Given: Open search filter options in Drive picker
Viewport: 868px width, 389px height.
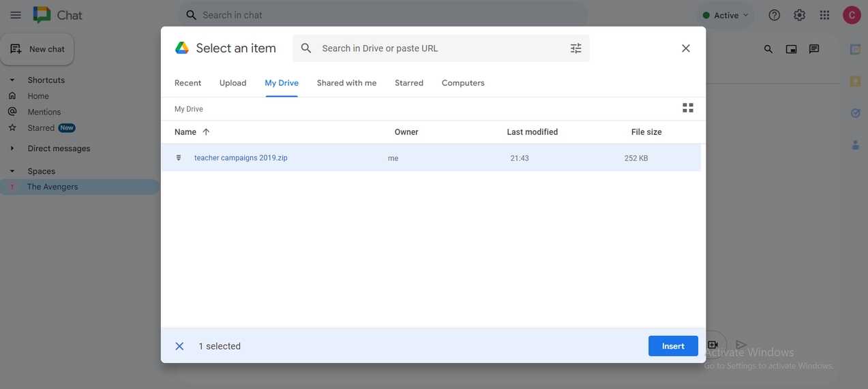Looking at the screenshot, I should (576, 48).
